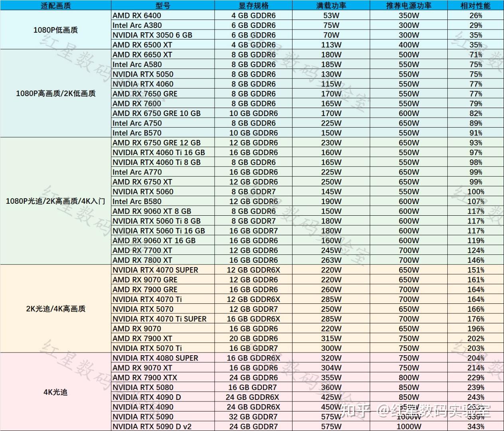Viewport: 504px width, 431px height.
Task: Click the 20 GB GDDR6 memory cell
Action: pos(253,339)
